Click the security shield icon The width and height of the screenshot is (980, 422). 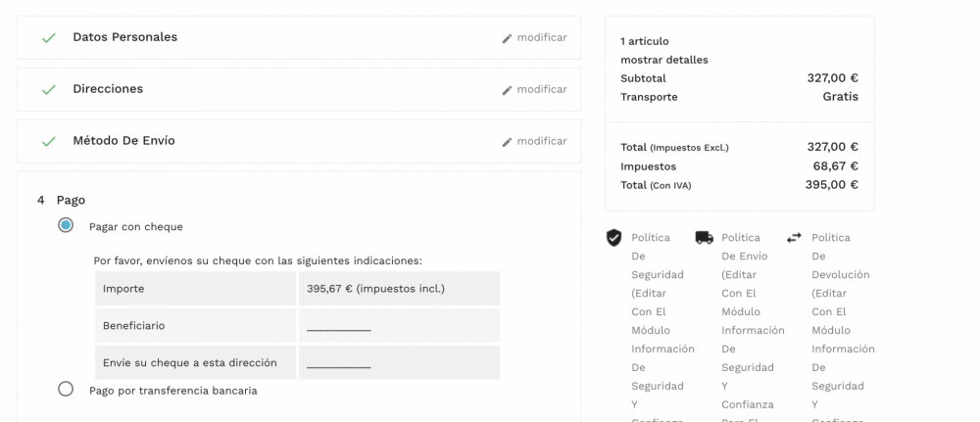(x=614, y=237)
